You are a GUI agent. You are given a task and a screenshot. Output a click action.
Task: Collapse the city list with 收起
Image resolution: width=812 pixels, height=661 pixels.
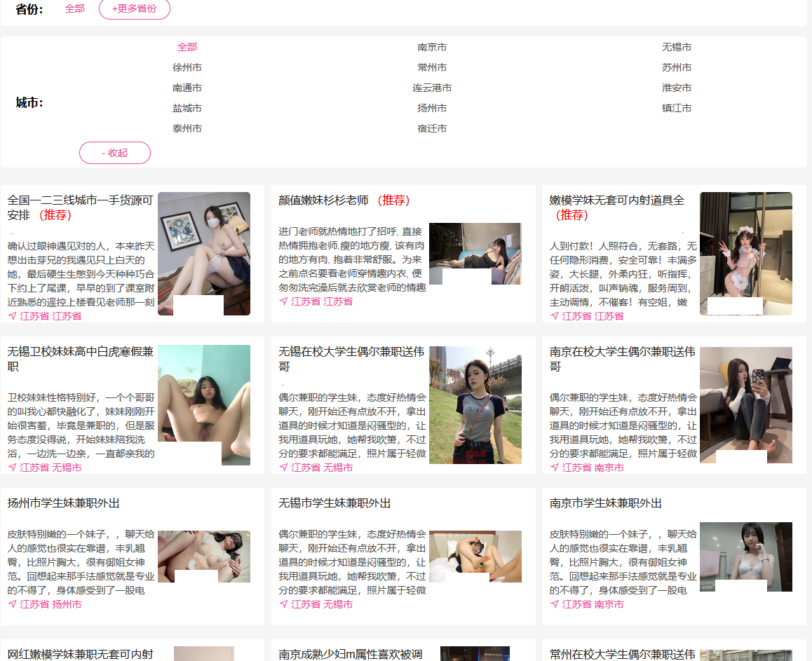[115, 153]
